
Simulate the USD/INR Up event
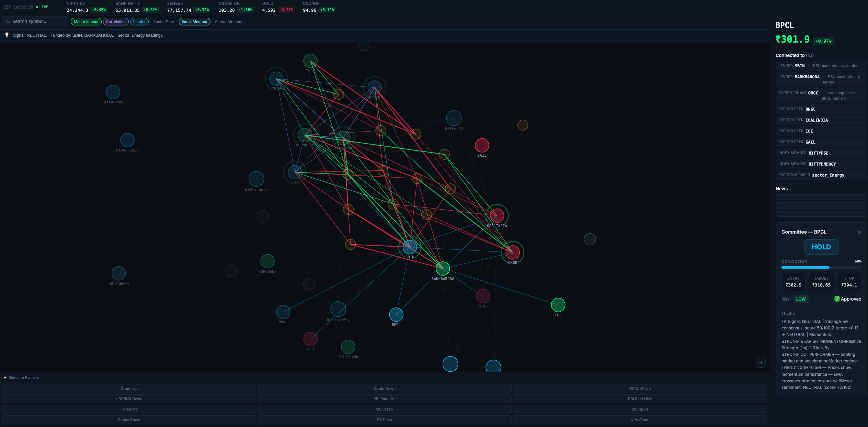[640, 389]
